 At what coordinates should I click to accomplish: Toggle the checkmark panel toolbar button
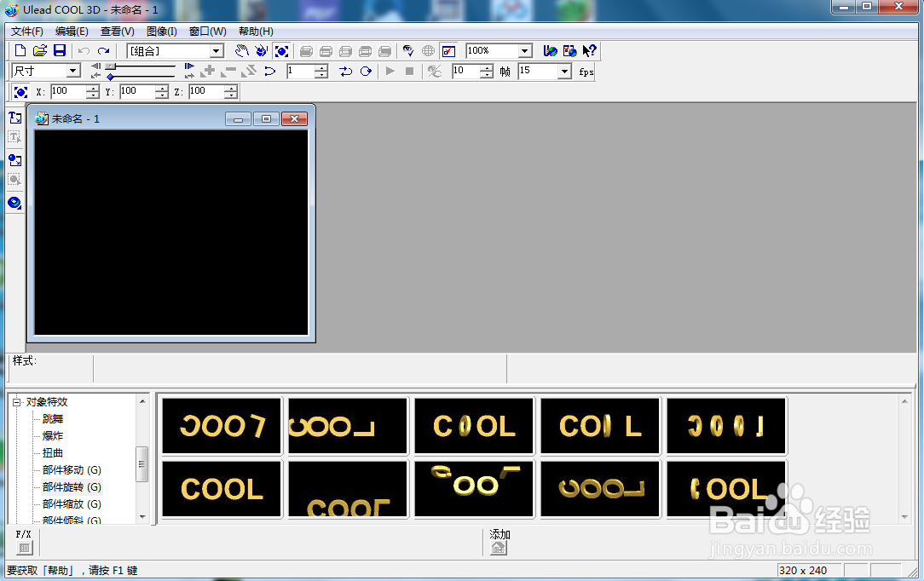pyautogui.click(x=448, y=51)
